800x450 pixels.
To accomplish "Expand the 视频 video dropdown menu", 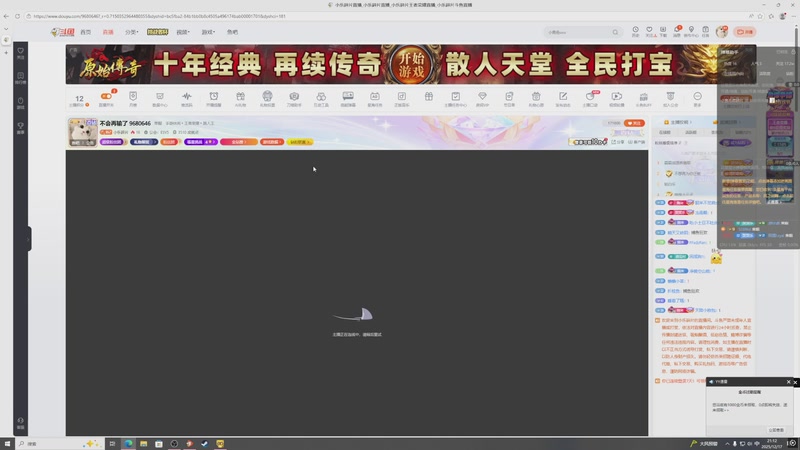I will tap(183, 32).
